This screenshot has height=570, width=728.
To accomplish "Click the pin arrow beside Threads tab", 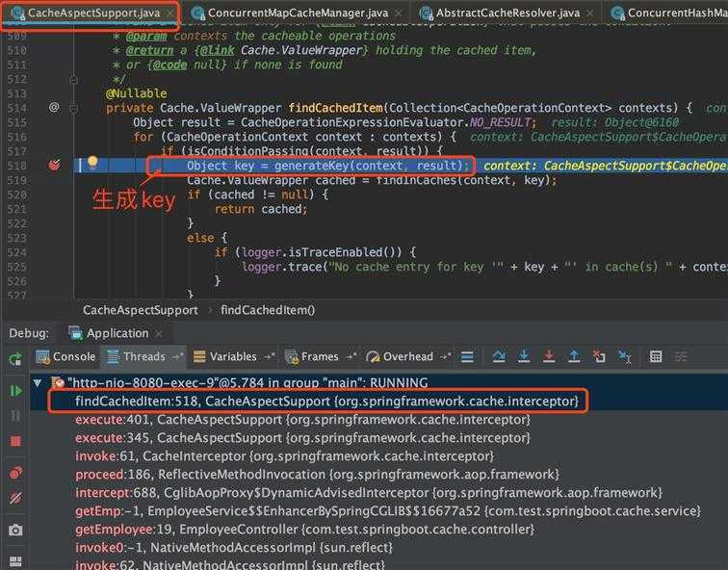I will tap(178, 356).
